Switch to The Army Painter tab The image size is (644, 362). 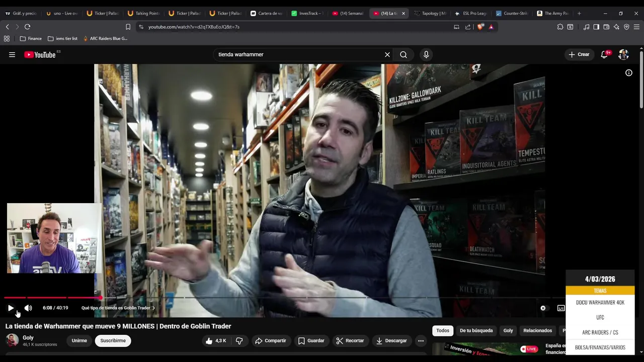[x=552, y=13]
